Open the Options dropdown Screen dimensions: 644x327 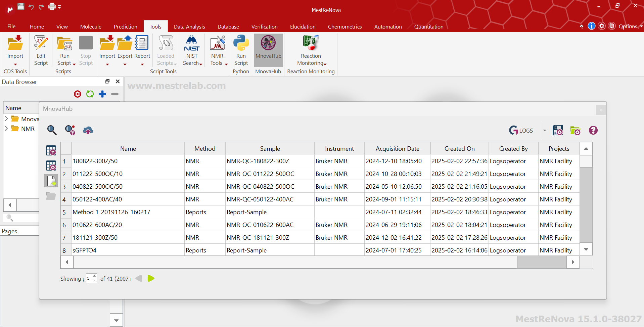(x=630, y=26)
